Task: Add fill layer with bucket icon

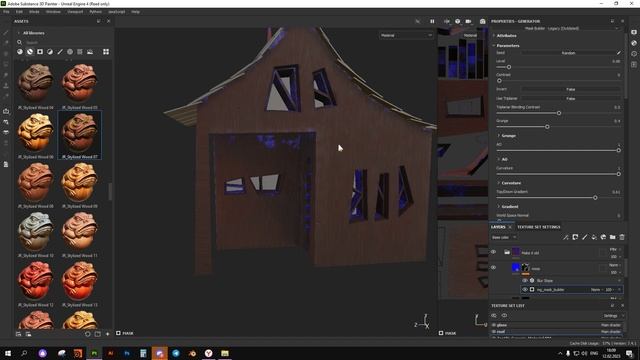Action: coord(594,237)
